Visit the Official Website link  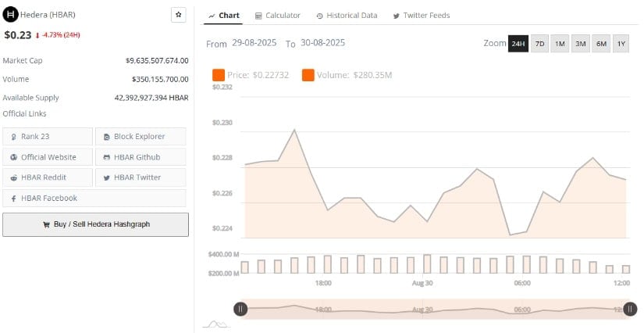48,157
